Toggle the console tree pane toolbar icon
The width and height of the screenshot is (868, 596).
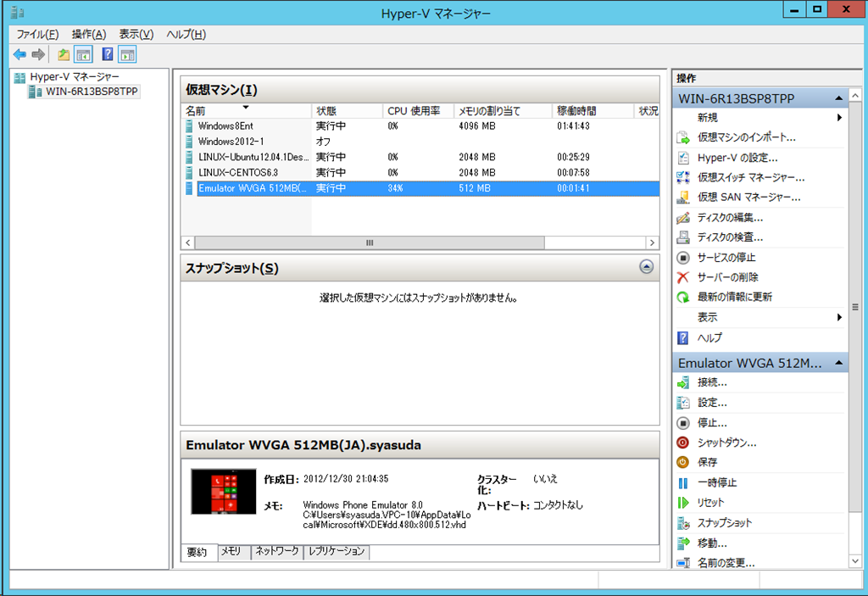pos(84,54)
